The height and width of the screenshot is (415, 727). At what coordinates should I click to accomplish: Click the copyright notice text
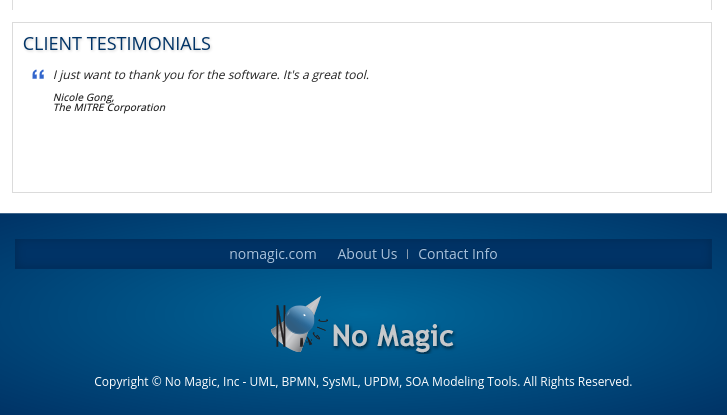363,382
